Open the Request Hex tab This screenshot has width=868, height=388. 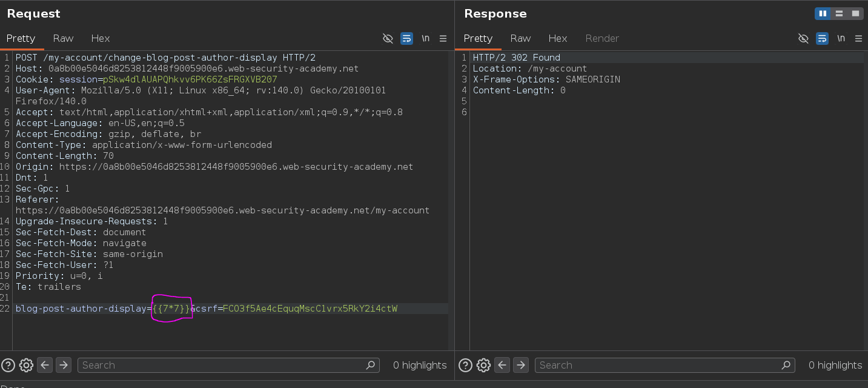pos(101,38)
